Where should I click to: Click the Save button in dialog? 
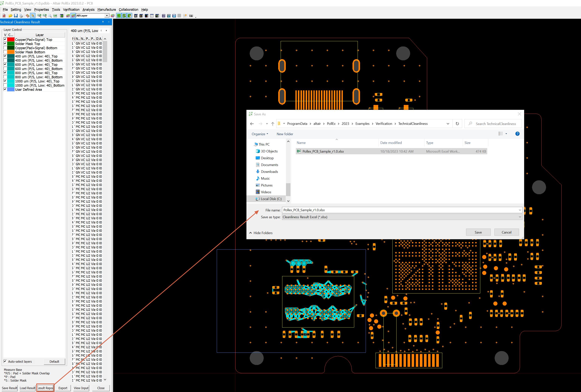tap(478, 232)
